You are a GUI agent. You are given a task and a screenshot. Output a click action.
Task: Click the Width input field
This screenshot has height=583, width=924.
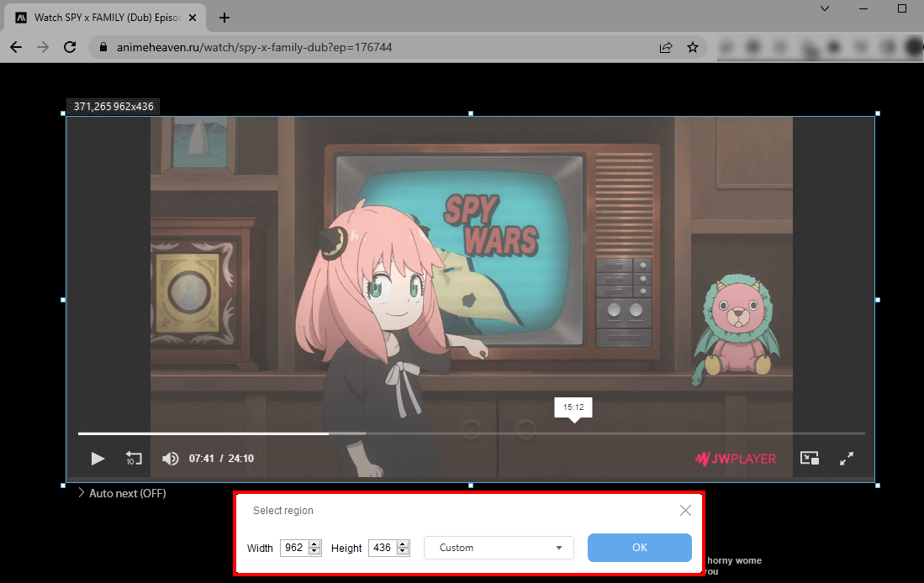[294, 548]
